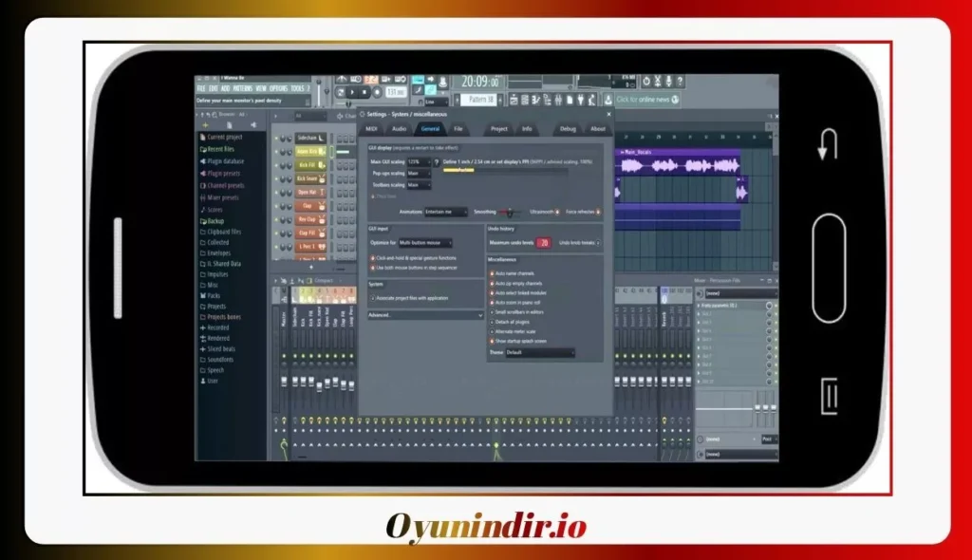
Task: Open the Main GUI scaling dropdown
Action: click(419, 162)
